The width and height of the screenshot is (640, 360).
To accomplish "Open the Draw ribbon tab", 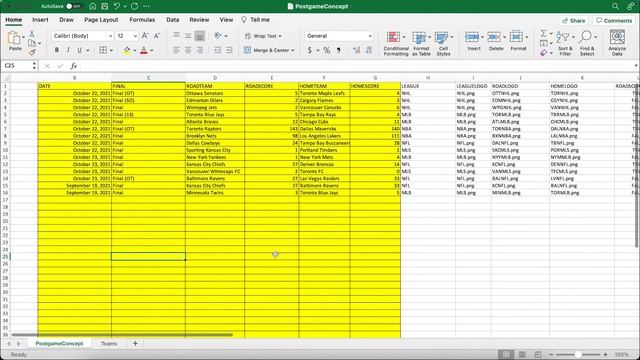I will (x=66, y=20).
